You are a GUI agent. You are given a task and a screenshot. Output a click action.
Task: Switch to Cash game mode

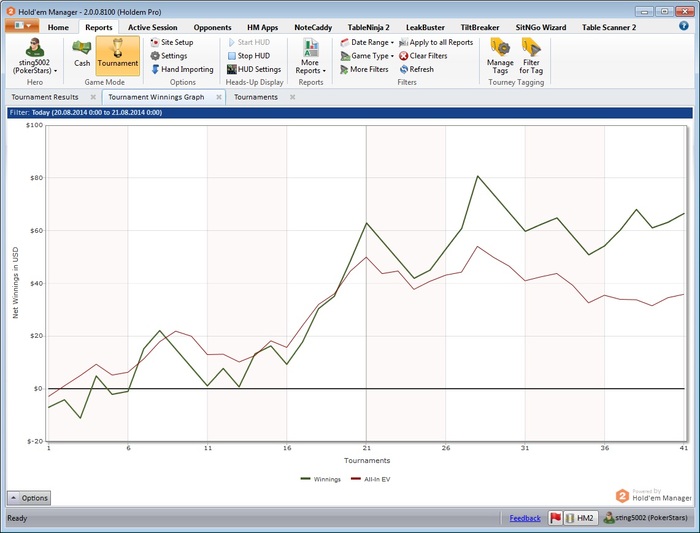coord(82,54)
